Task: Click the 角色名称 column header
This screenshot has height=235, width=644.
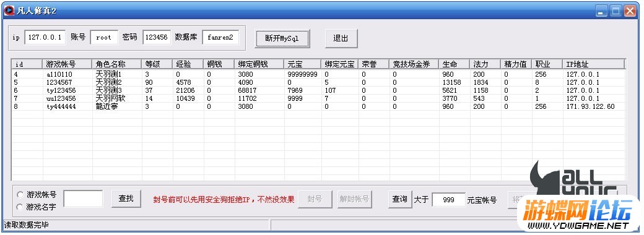Action: (117, 64)
